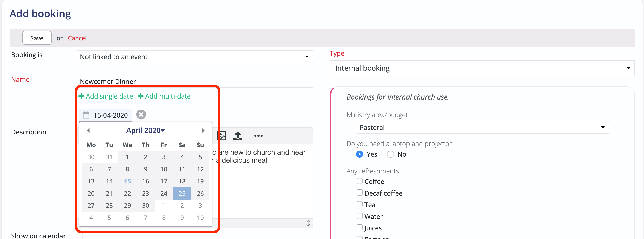Expand the ellipsis toolbar options in the editor
The width and height of the screenshot is (644, 239).
[258, 136]
